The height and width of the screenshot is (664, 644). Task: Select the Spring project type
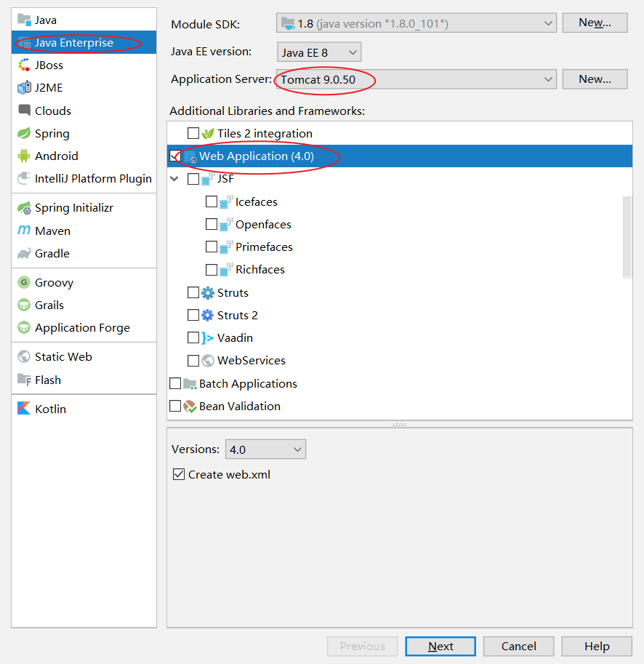point(84,133)
